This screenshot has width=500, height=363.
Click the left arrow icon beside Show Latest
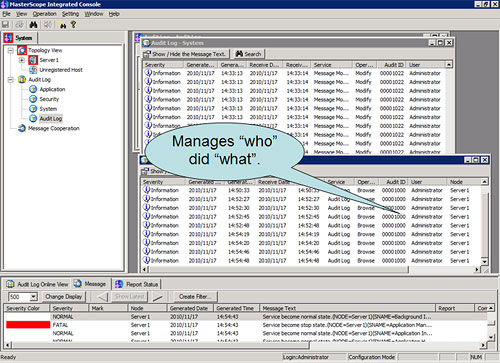pos(103,297)
